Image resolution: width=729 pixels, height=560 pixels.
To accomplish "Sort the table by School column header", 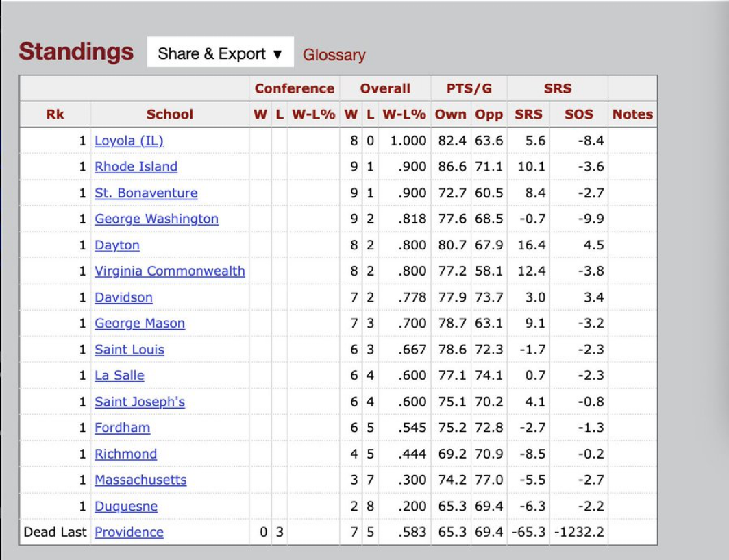I will 169,114.
